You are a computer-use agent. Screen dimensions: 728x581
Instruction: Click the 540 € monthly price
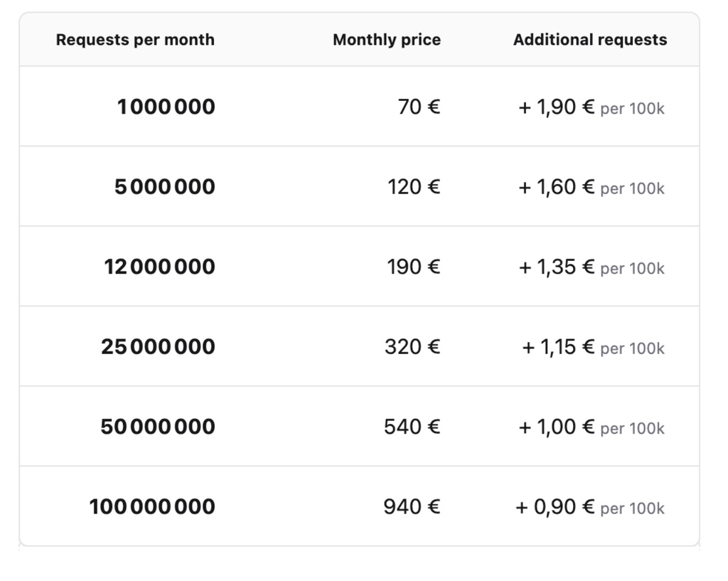(x=412, y=427)
